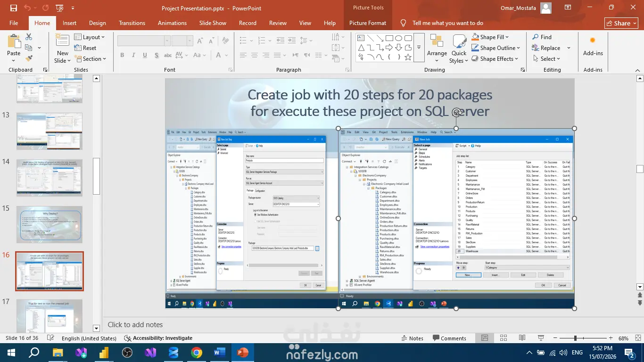Start Slide Show from the status bar icon
The image size is (644, 362).
540,338
